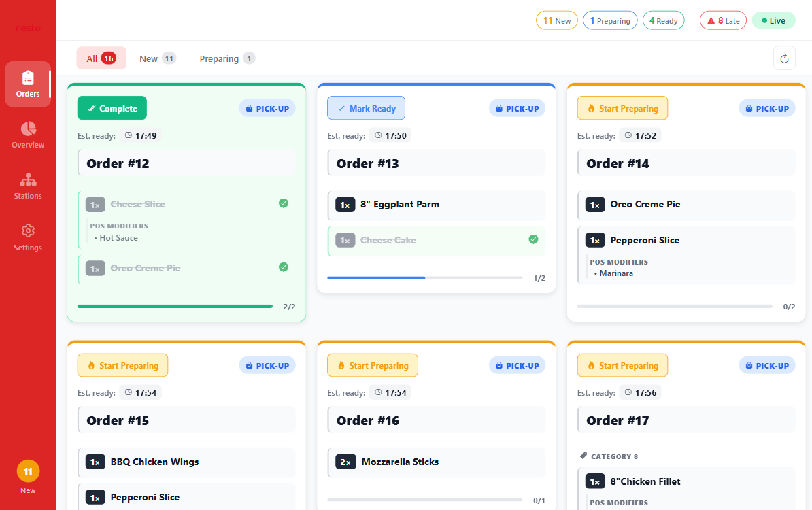Open the Order #13 header
The height and width of the screenshot is (510, 812).
click(x=437, y=163)
